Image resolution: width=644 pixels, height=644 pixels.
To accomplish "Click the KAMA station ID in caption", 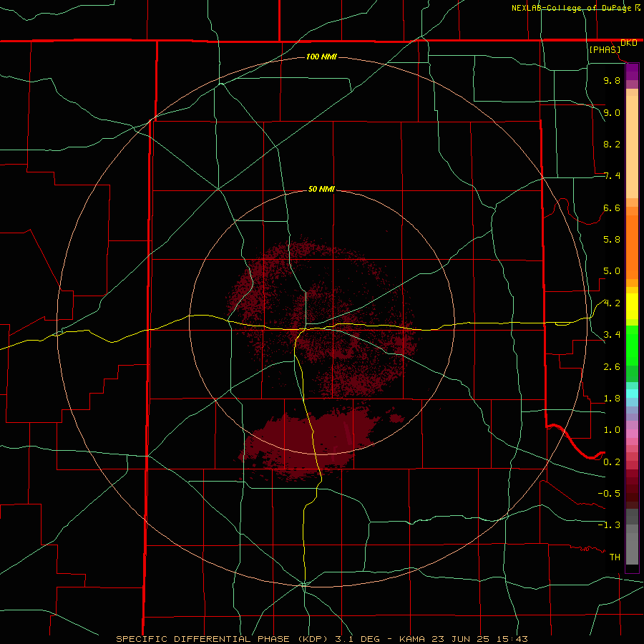I will tap(412, 639).
